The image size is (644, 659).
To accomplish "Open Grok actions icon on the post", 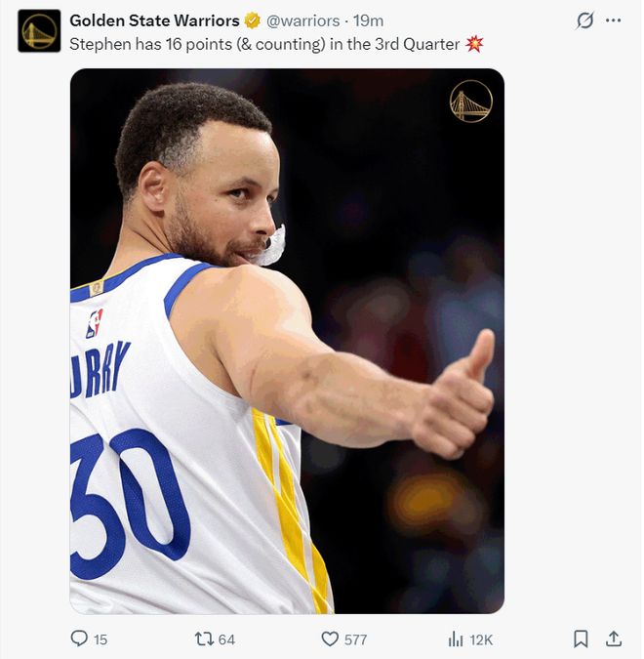I will (x=584, y=21).
